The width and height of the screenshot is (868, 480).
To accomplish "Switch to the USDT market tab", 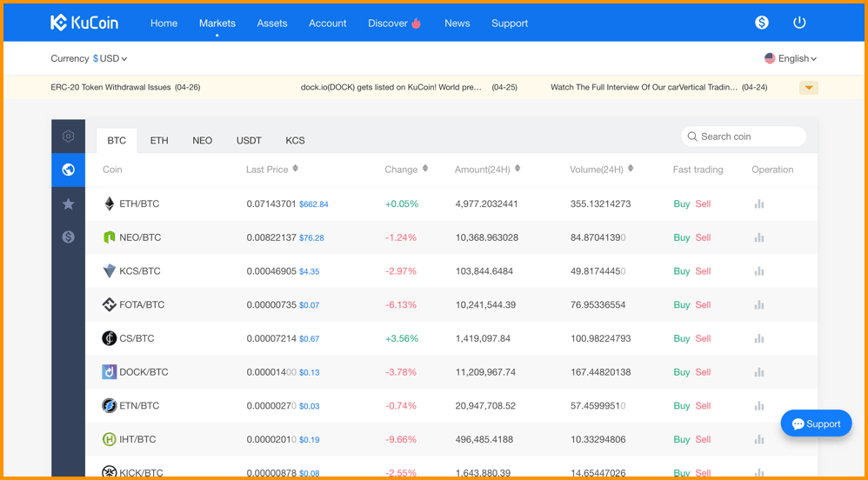I will coord(249,141).
